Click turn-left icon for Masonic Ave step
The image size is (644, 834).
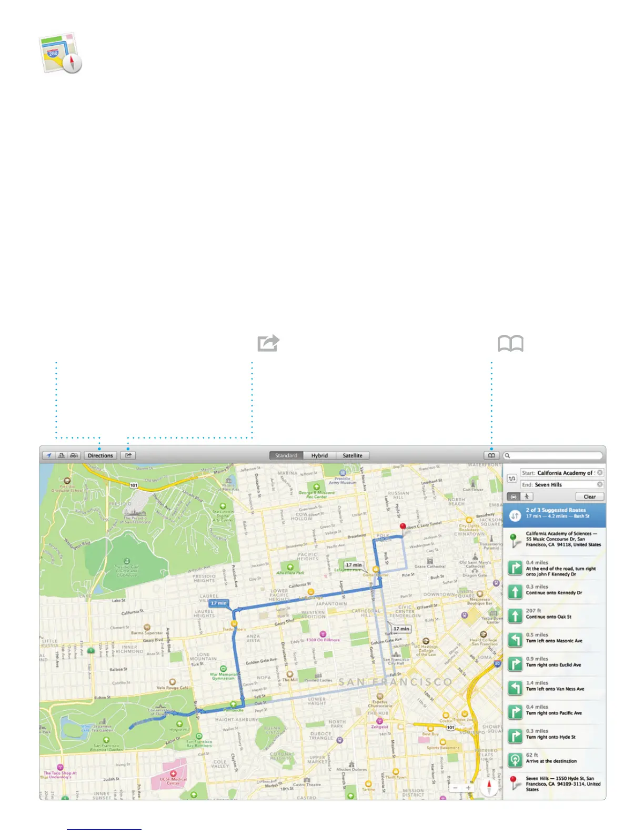[x=515, y=640]
